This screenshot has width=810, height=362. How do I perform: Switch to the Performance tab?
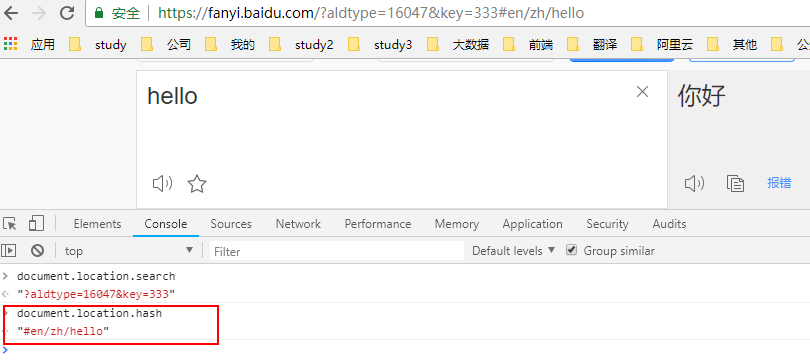coord(378,224)
